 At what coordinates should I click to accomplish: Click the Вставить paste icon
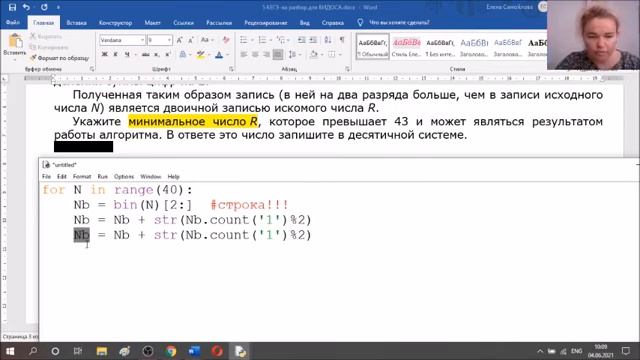coord(15,41)
